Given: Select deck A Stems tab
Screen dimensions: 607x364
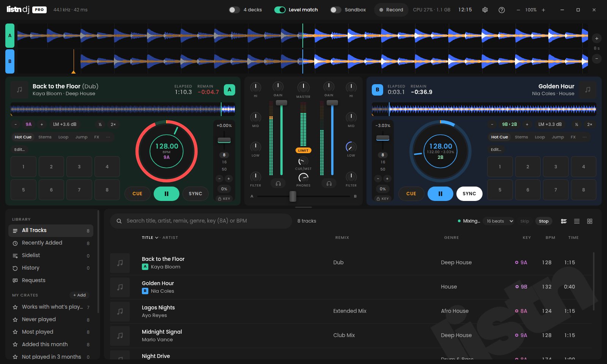Looking at the screenshot, I should pyautogui.click(x=45, y=137).
